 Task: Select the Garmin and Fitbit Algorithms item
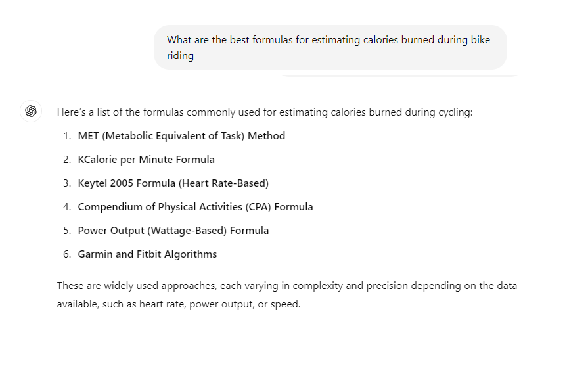pos(147,254)
